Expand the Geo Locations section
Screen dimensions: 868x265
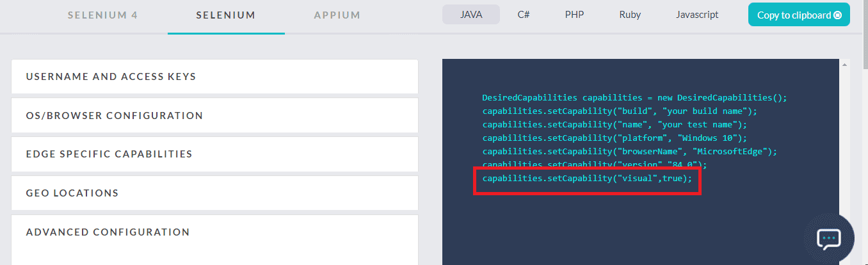click(214, 193)
